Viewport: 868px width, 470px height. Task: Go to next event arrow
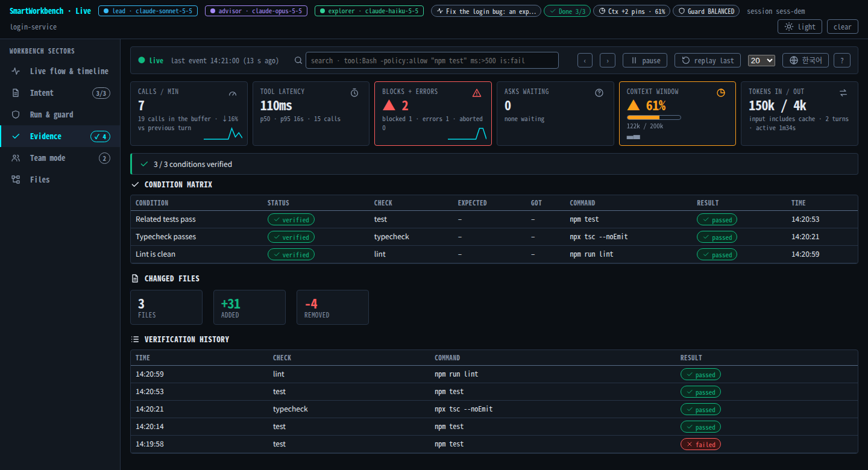pyautogui.click(x=608, y=60)
